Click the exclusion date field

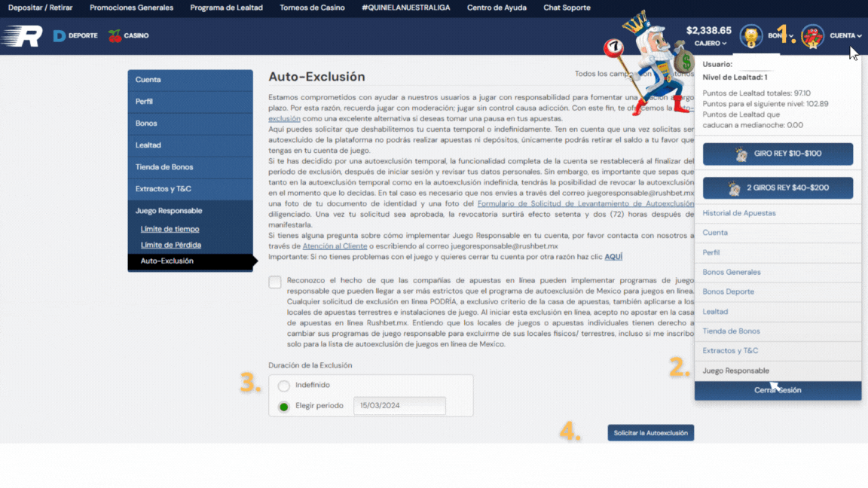click(x=399, y=406)
